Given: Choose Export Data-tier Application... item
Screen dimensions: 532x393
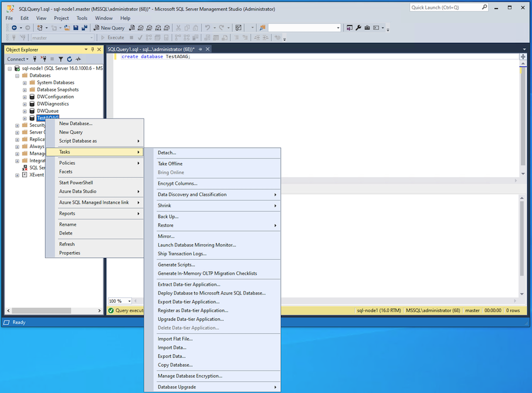Looking at the screenshot, I should [x=212, y=301].
